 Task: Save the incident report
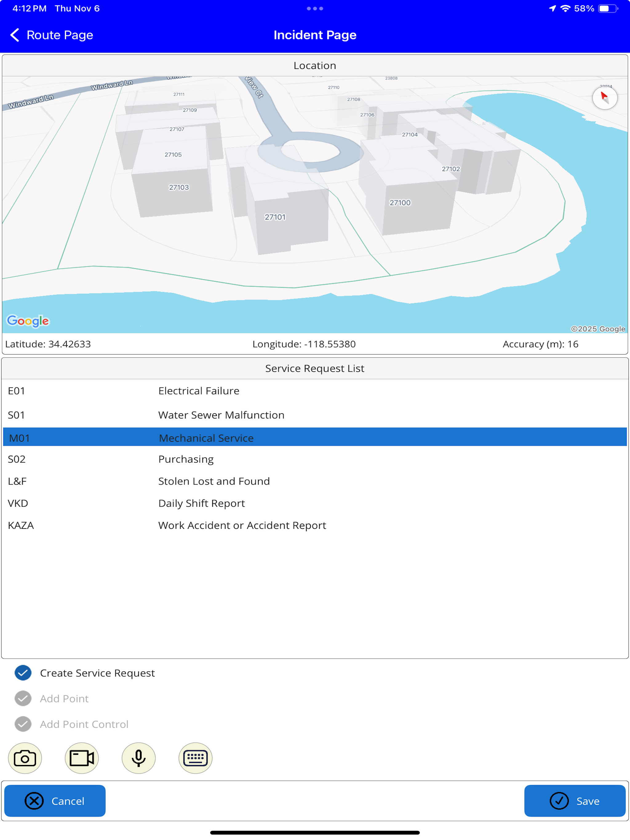coord(575,801)
